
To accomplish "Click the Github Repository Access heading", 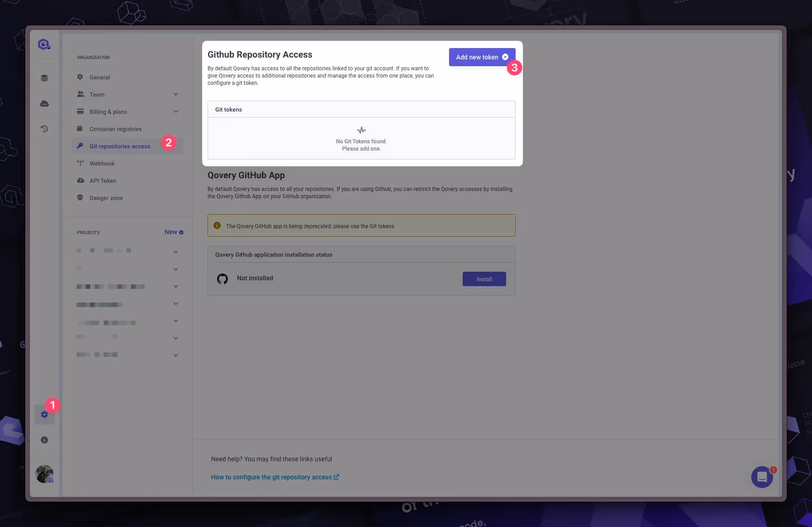I will tap(260, 54).
